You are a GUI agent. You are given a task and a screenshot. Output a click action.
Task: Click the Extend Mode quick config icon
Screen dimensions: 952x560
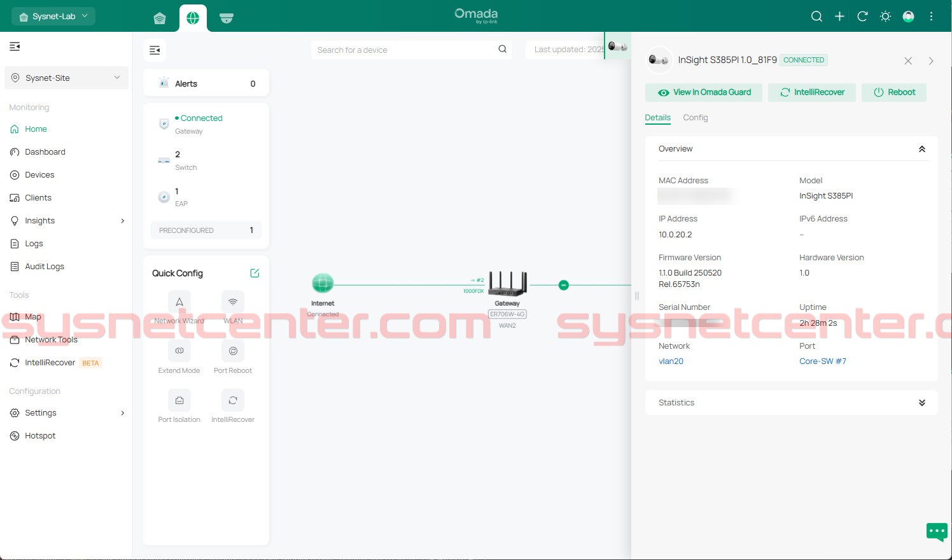(x=179, y=351)
